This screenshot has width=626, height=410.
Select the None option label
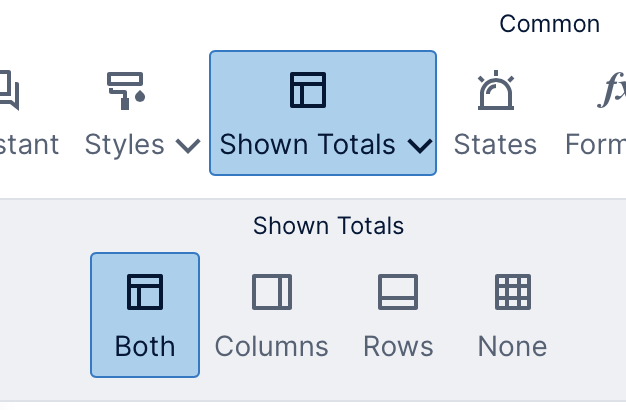(513, 346)
